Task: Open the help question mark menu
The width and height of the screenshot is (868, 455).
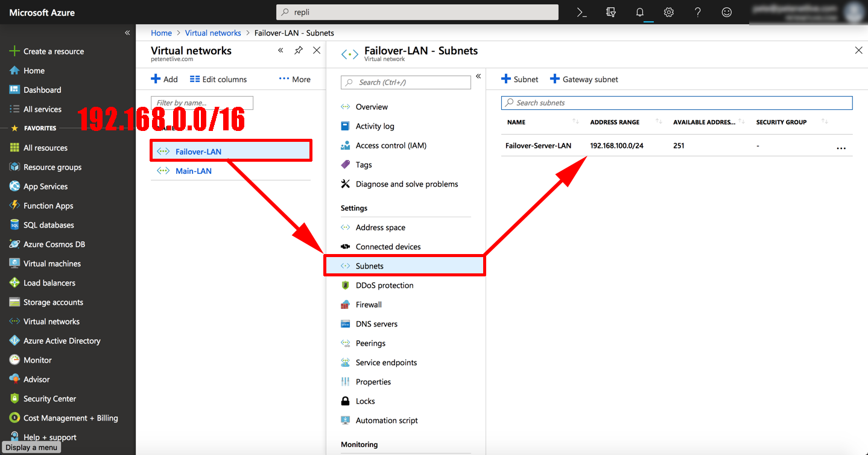Action: pyautogui.click(x=698, y=12)
